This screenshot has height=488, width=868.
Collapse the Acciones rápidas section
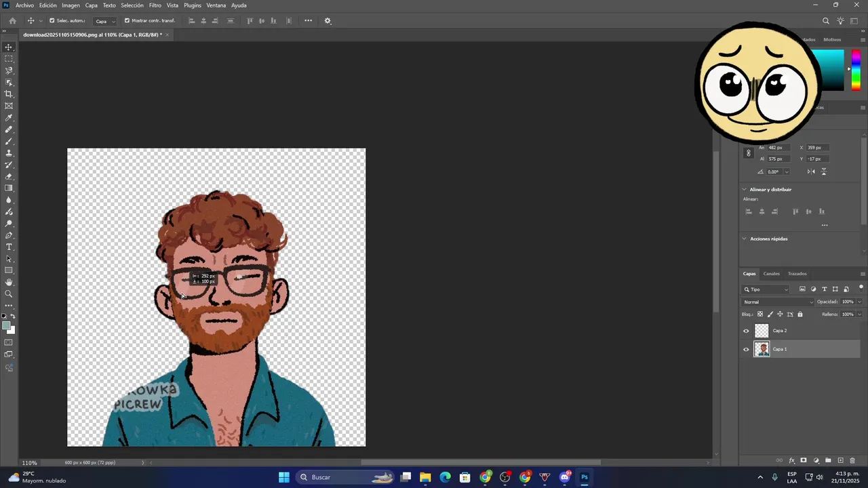744,239
